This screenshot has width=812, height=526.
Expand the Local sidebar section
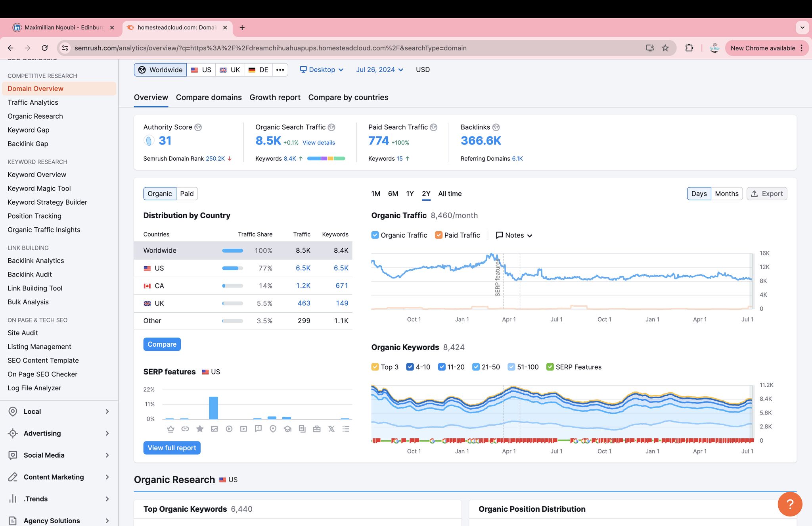pyautogui.click(x=59, y=411)
